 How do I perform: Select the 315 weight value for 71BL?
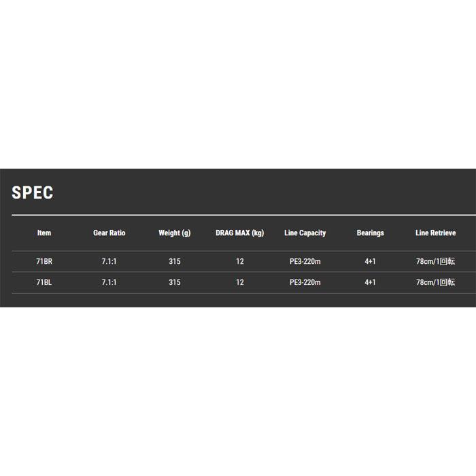click(x=175, y=282)
